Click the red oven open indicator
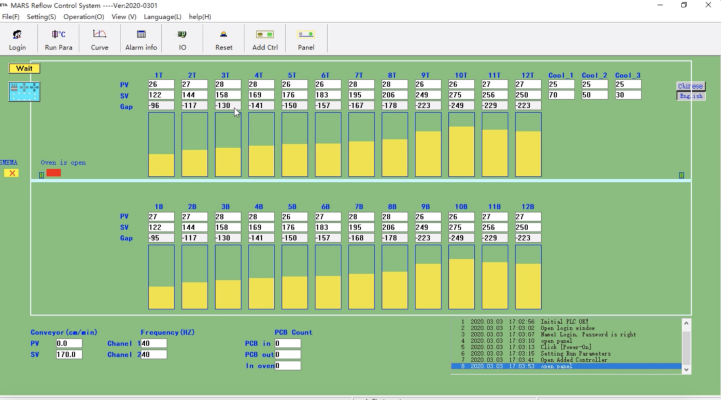721x400 pixels. 53,172
